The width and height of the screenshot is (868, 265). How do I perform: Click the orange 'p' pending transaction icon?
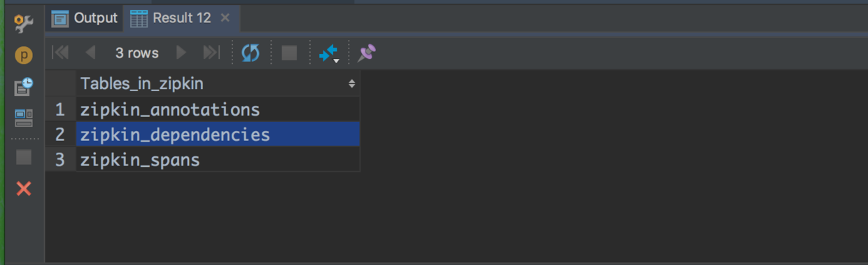click(24, 55)
